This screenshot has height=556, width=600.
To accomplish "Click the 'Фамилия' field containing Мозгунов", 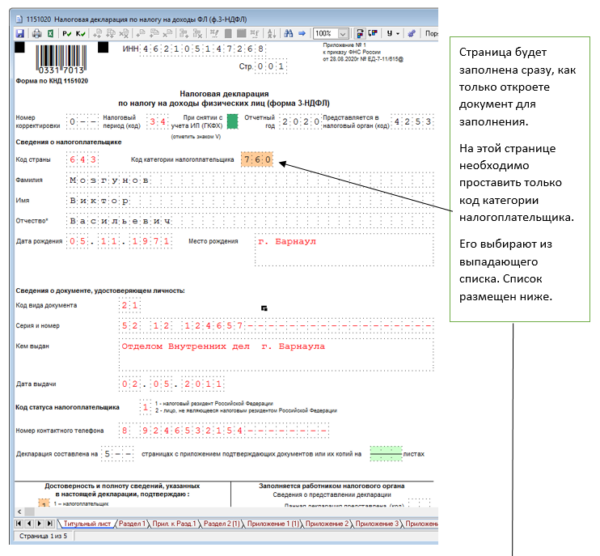I will [x=110, y=180].
